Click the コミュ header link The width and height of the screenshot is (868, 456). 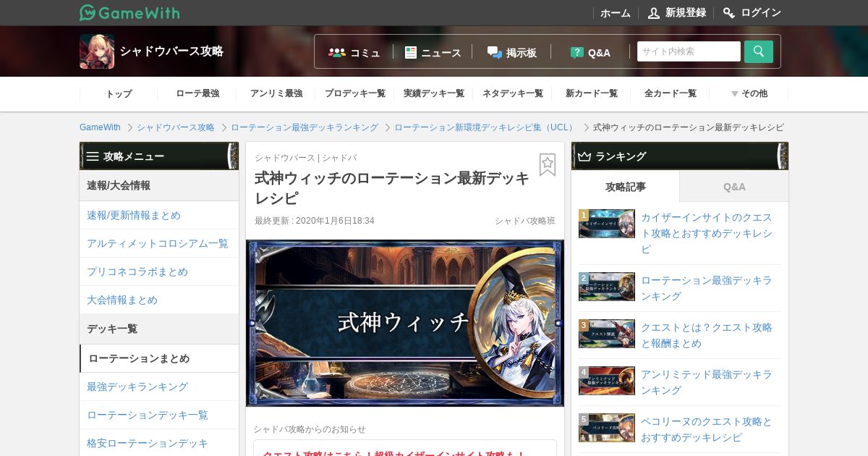click(x=365, y=53)
